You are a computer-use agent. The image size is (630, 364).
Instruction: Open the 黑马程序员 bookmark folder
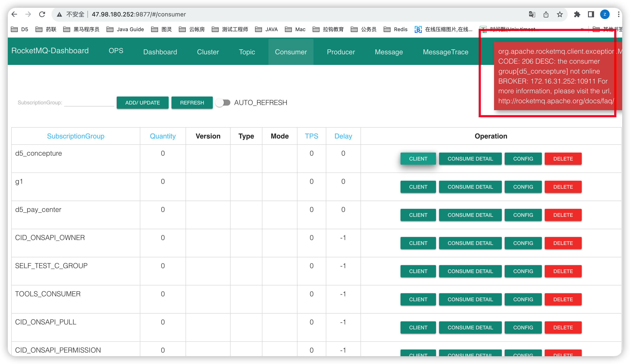coord(81,29)
